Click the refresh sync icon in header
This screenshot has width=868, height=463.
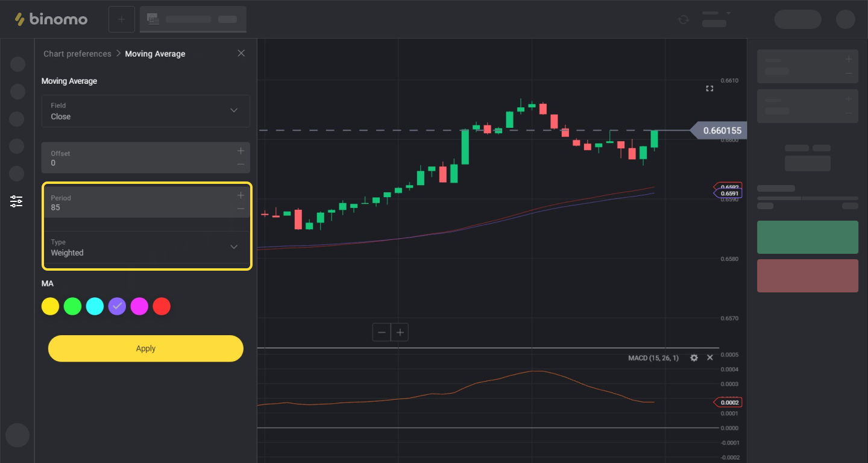pos(684,19)
